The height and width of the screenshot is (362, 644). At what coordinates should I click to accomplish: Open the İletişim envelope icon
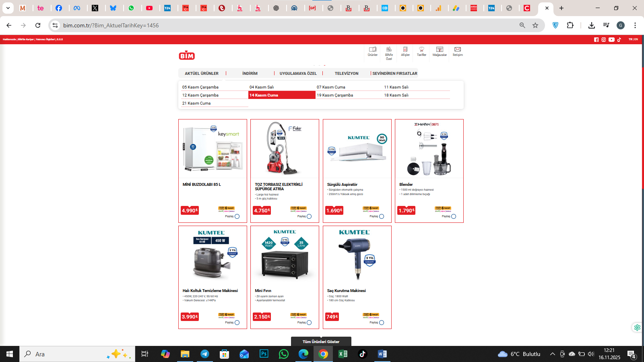[458, 51]
